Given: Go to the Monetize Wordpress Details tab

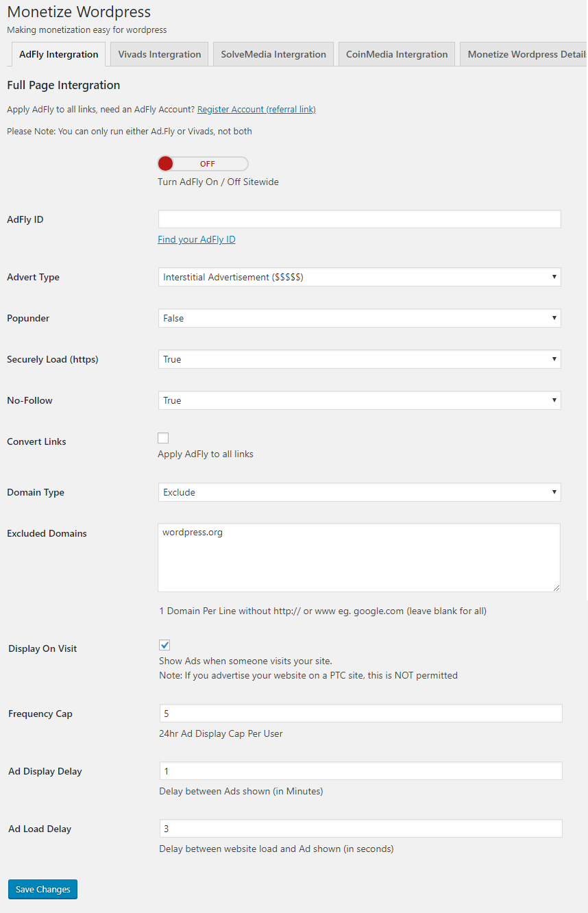Looking at the screenshot, I should click(x=524, y=54).
